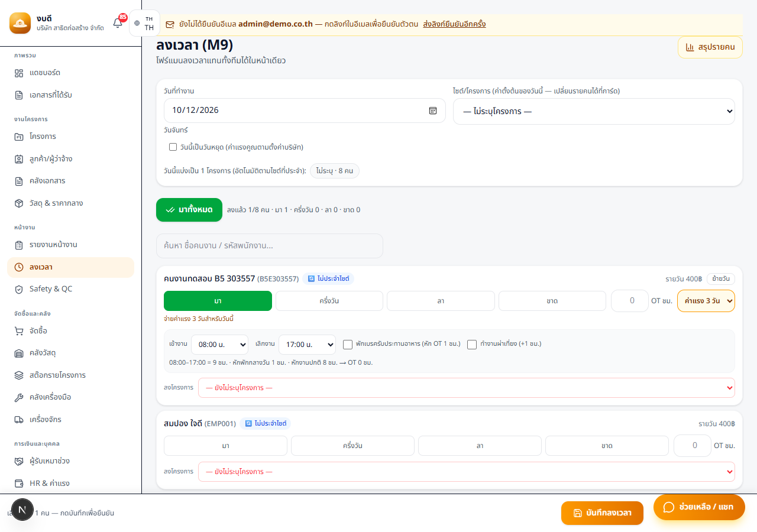The height and width of the screenshot is (532, 757).
Task: Enable ทำงานผ่าเที่ยง checkbox
Action: pyautogui.click(x=472, y=345)
